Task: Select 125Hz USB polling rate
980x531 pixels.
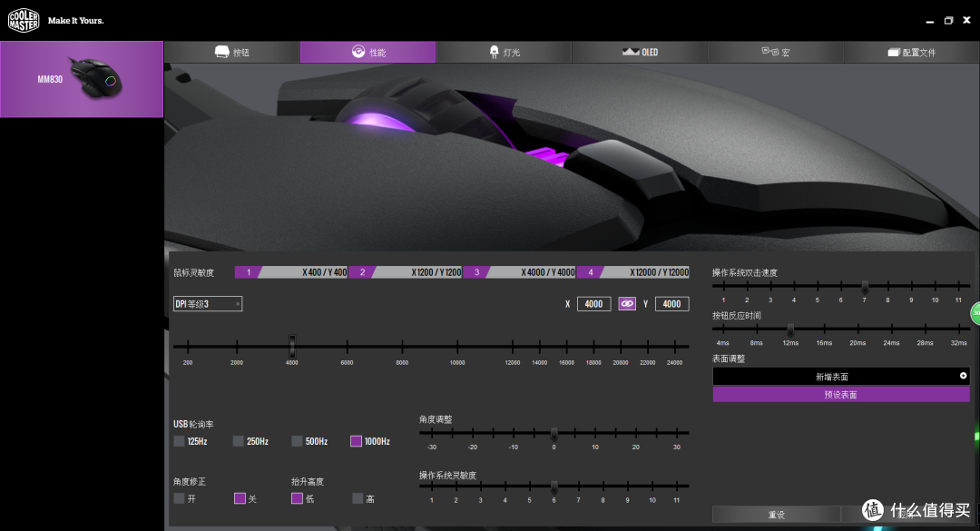Action: (180, 441)
